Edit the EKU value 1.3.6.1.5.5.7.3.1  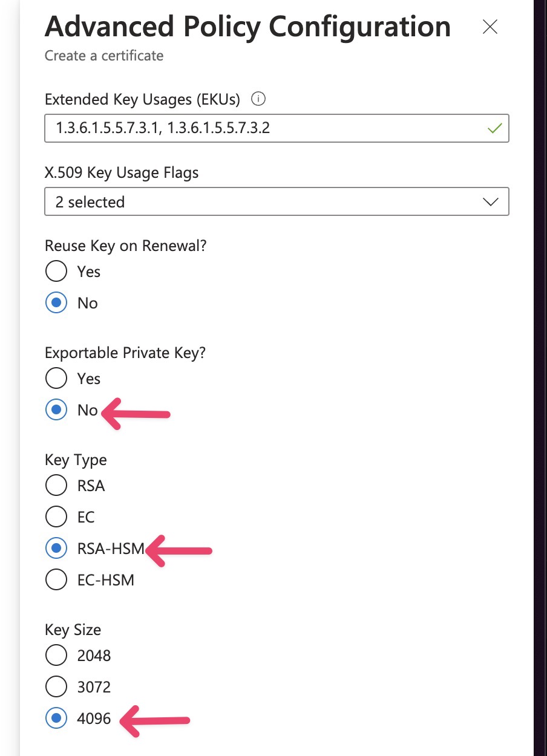pyautogui.click(x=108, y=128)
